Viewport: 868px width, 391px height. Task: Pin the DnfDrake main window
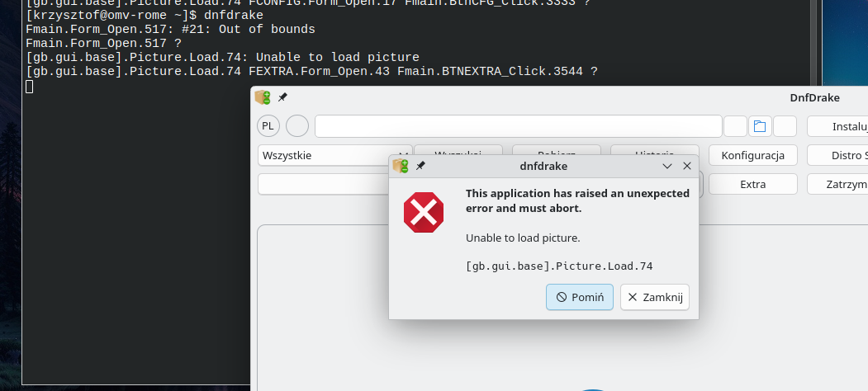click(282, 97)
